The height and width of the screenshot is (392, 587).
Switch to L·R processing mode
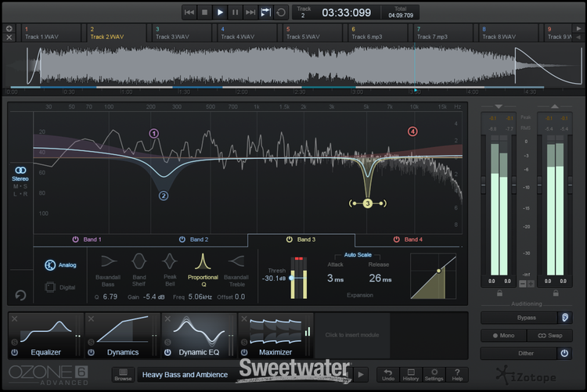[x=20, y=194]
